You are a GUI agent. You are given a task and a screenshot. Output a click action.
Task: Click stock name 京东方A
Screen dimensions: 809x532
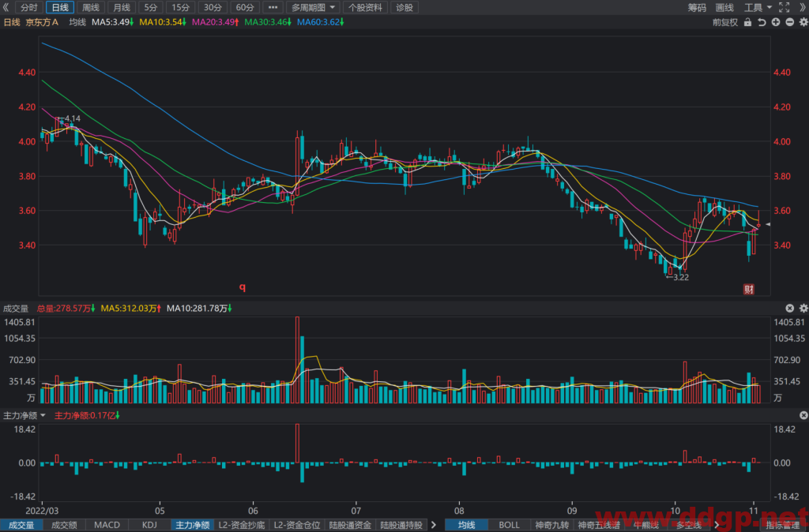[42, 22]
